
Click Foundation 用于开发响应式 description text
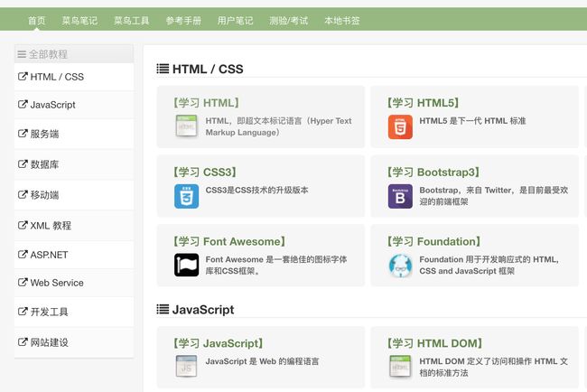point(489,265)
